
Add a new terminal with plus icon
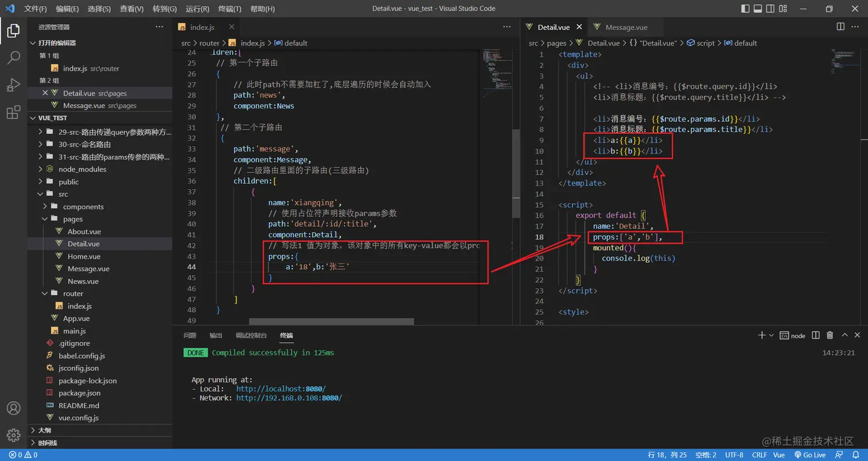761,335
